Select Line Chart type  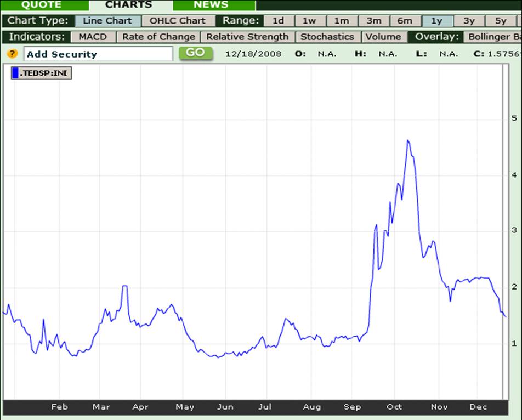pyautogui.click(x=107, y=21)
